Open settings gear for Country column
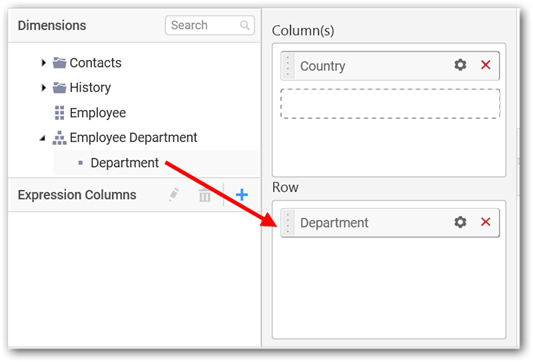 (x=460, y=65)
